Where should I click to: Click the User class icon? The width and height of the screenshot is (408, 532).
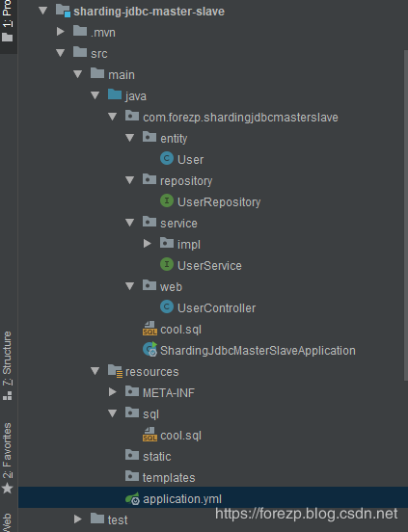click(167, 158)
